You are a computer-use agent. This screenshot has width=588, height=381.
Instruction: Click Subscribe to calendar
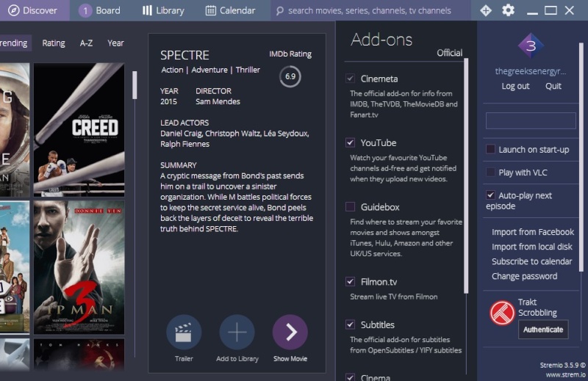[x=531, y=261]
